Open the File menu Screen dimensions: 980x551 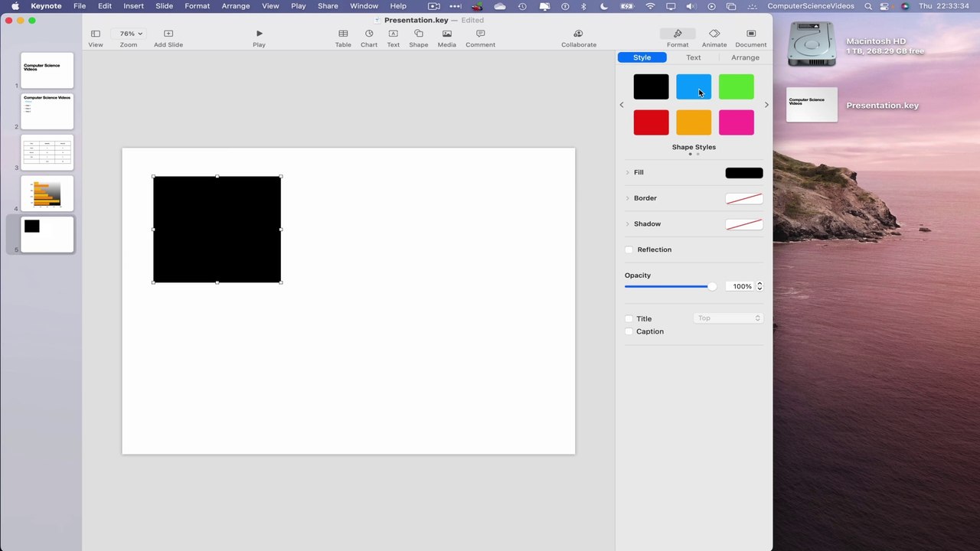tap(80, 6)
